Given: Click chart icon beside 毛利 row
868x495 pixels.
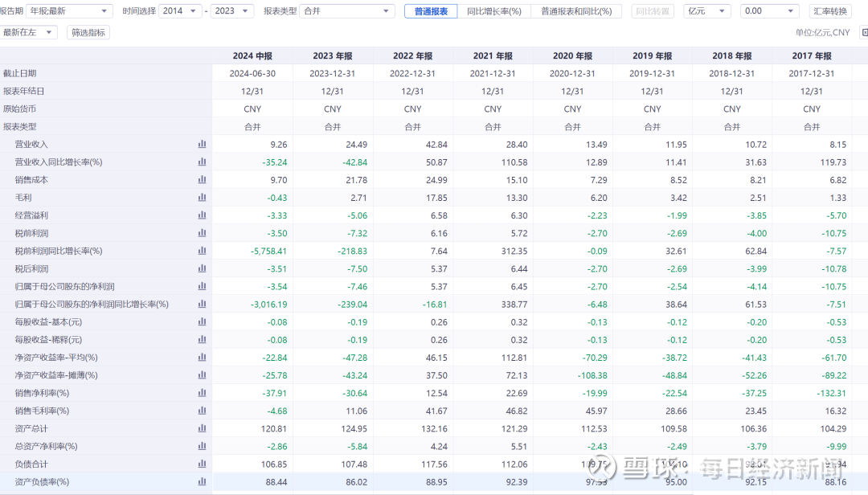Looking at the screenshot, I should 202,197.
